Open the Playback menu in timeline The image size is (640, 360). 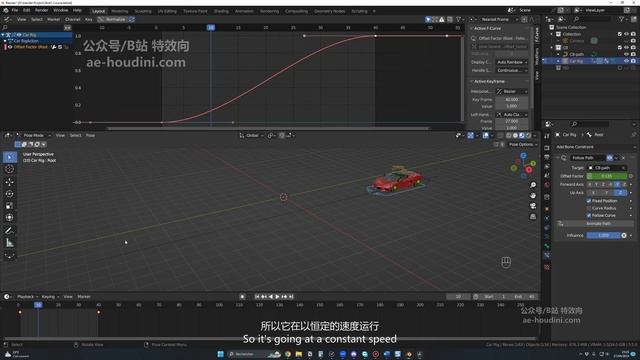[x=27, y=297]
